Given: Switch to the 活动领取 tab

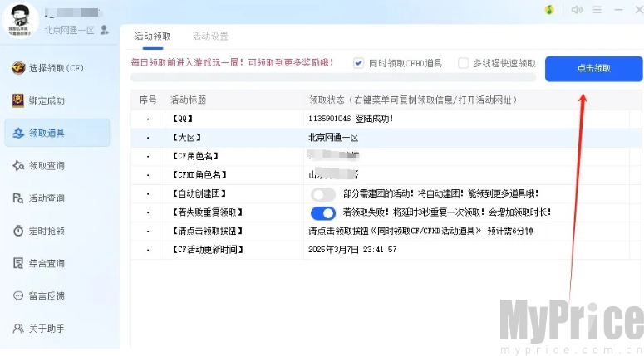Looking at the screenshot, I should (x=153, y=36).
